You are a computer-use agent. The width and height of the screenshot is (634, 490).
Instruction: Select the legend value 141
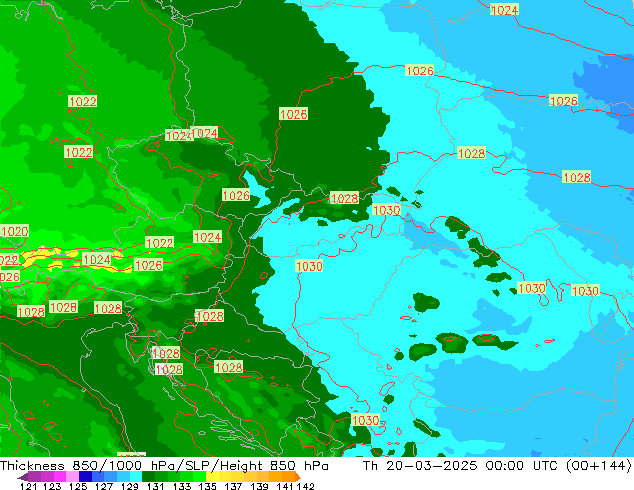coord(283,486)
